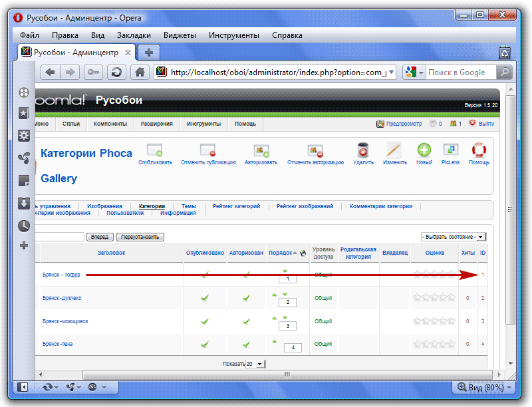Click the green New category icon
532x407 pixels.
click(424, 150)
